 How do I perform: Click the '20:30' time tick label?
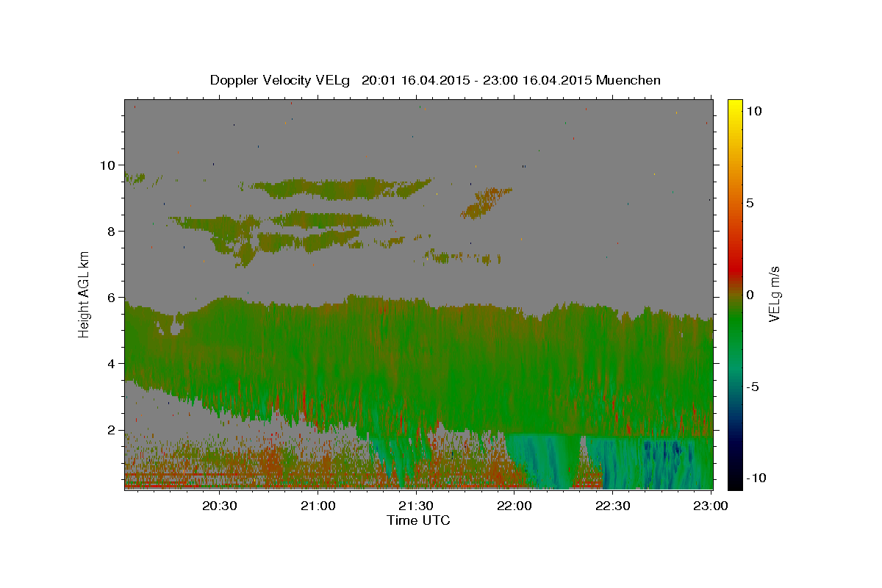[220, 506]
